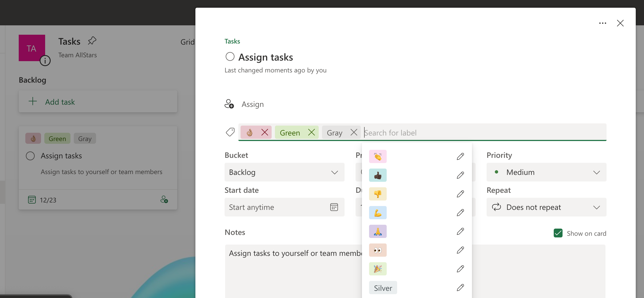Remove the Gray label from task
Viewport: 644px width, 298px height.
(354, 132)
